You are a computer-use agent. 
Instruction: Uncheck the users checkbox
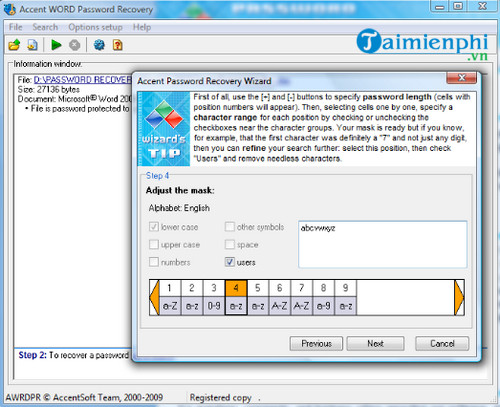230,262
